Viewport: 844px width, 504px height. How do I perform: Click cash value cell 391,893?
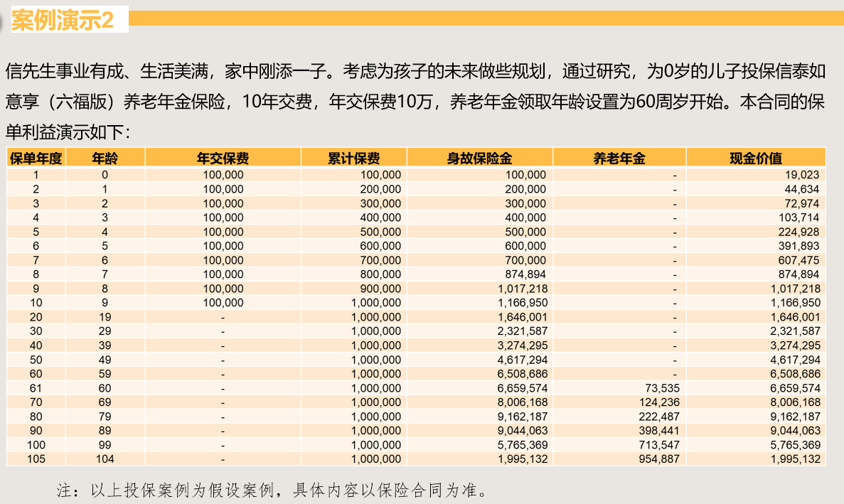click(798, 246)
